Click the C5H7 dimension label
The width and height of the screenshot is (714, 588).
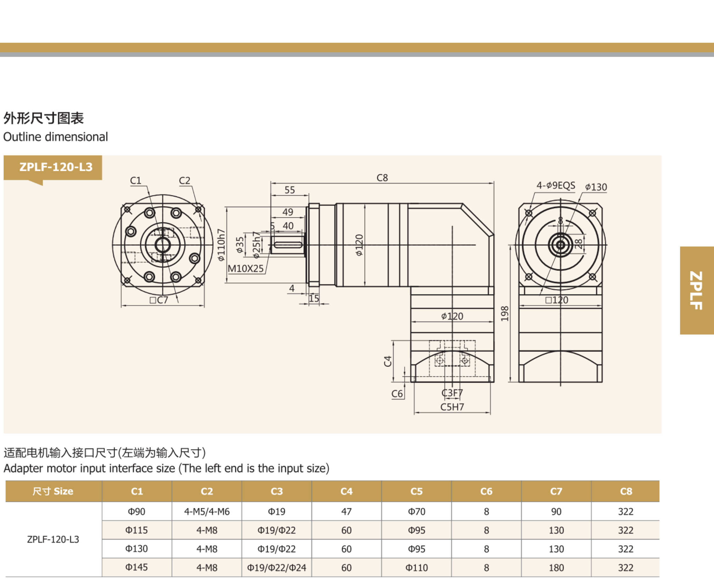point(452,407)
